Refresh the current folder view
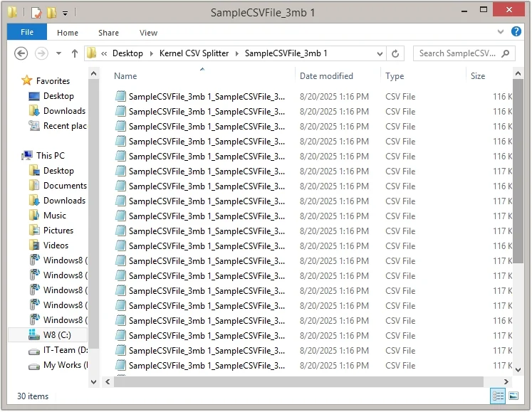Image resolution: width=532 pixels, height=412 pixels. (397, 53)
